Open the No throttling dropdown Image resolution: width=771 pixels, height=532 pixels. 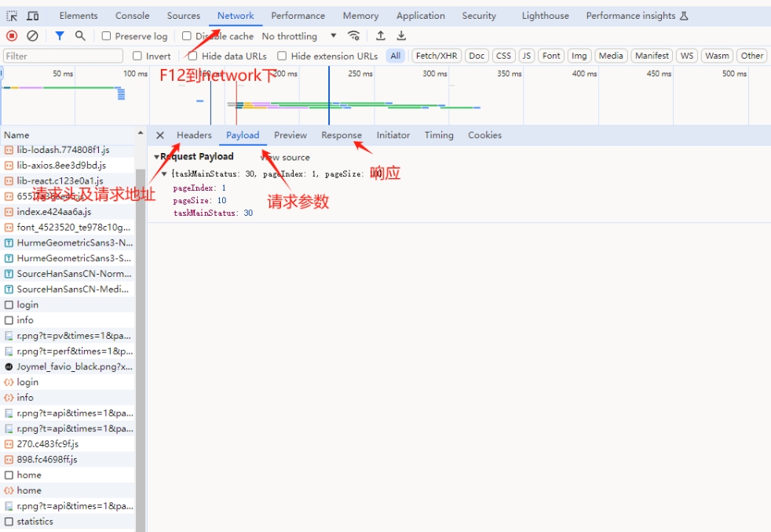click(298, 36)
